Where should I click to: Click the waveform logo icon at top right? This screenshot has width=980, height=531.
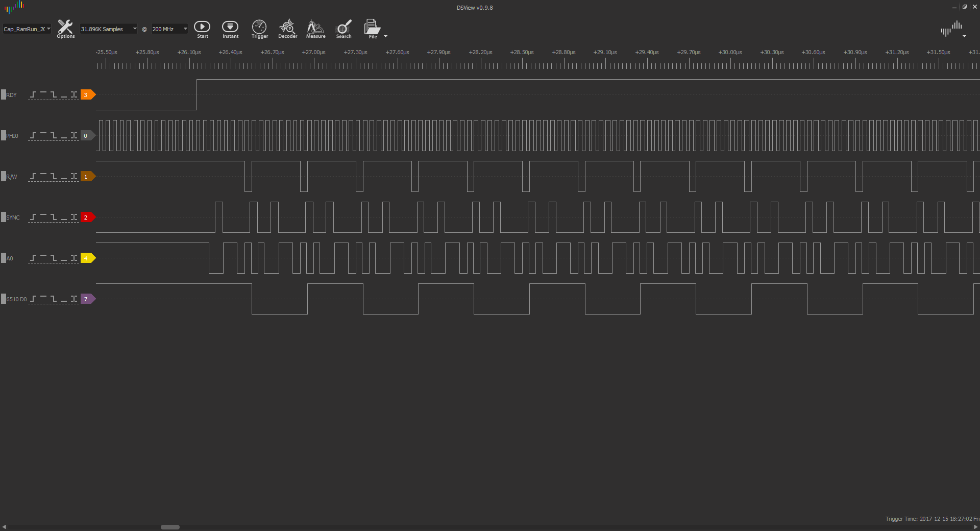951,29
